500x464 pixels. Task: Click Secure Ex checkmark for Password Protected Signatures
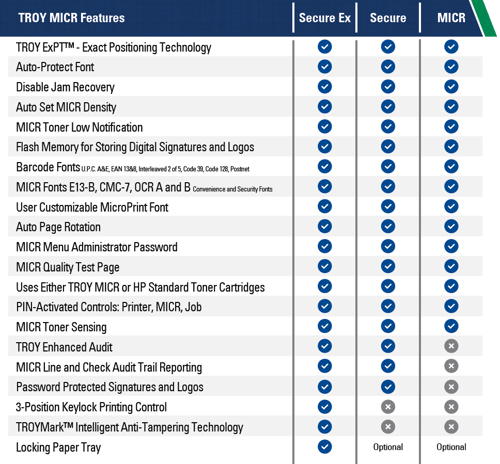coord(325,387)
